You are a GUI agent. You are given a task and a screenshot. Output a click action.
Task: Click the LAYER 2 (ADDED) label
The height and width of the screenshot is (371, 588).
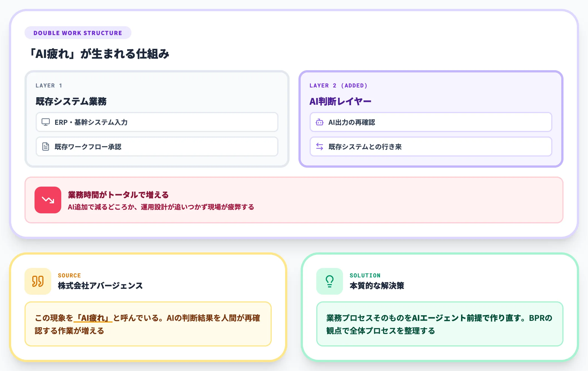[x=339, y=86]
